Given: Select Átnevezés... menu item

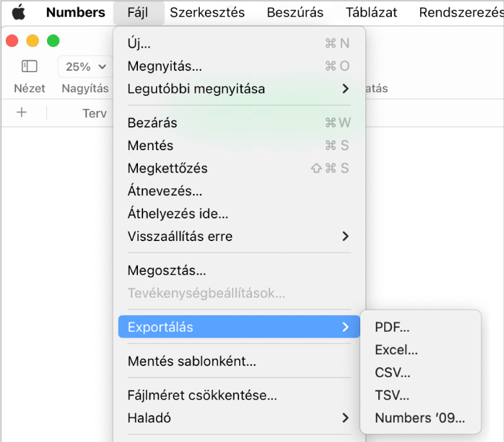Looking at the screenshot, I should point(239,191).
